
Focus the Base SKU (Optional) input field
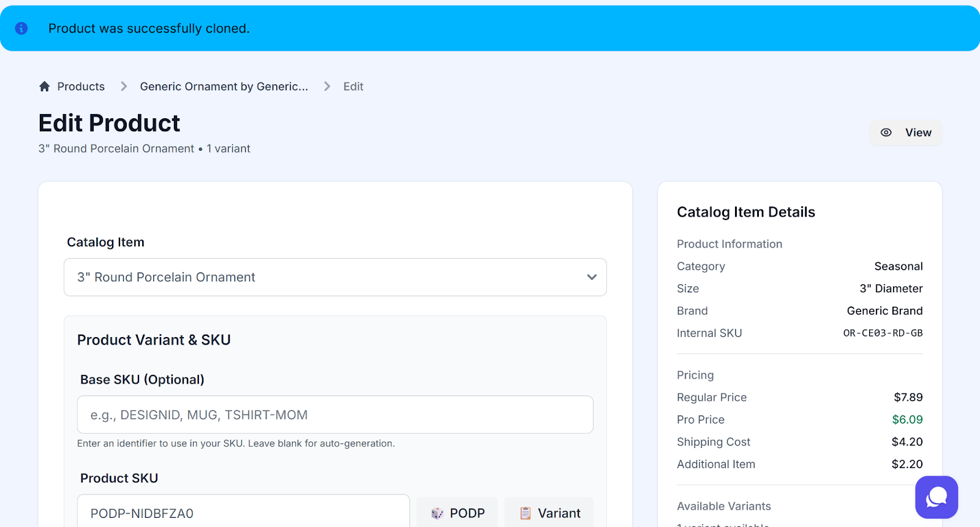click(x=334, y=415)
